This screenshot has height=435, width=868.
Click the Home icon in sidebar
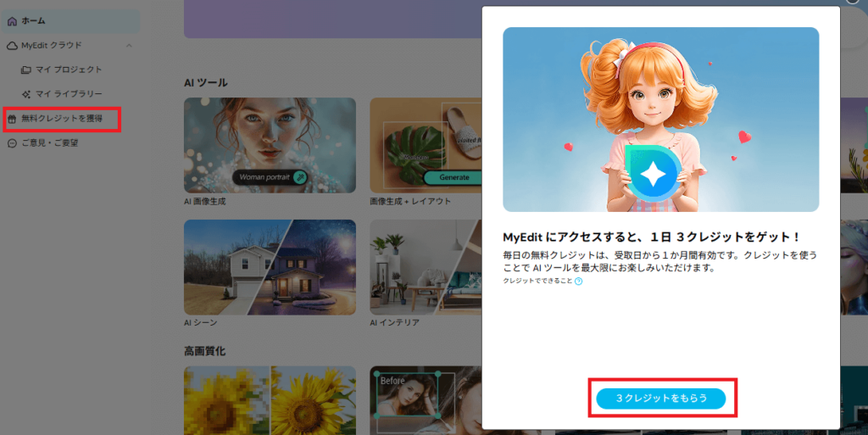[x=12, y=20]
